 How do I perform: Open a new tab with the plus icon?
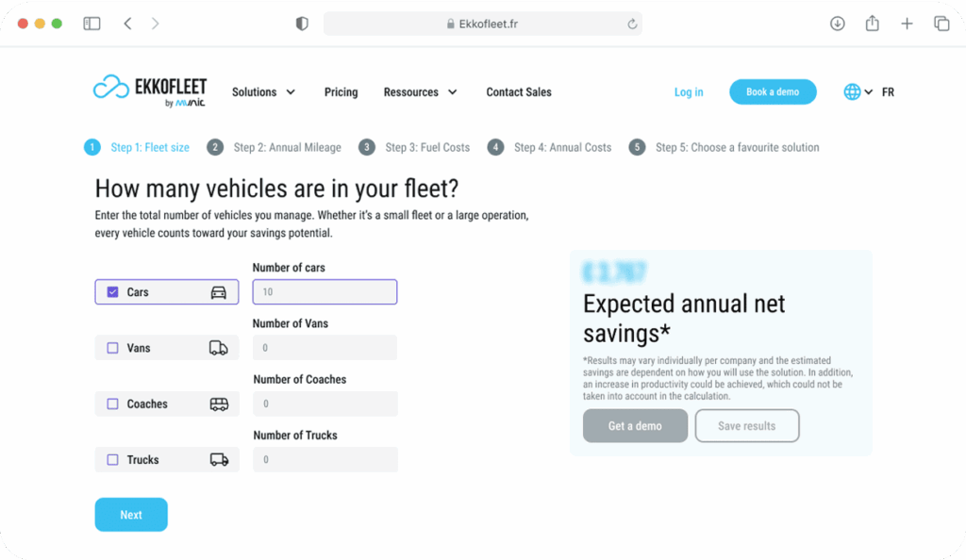coord(907,24)
